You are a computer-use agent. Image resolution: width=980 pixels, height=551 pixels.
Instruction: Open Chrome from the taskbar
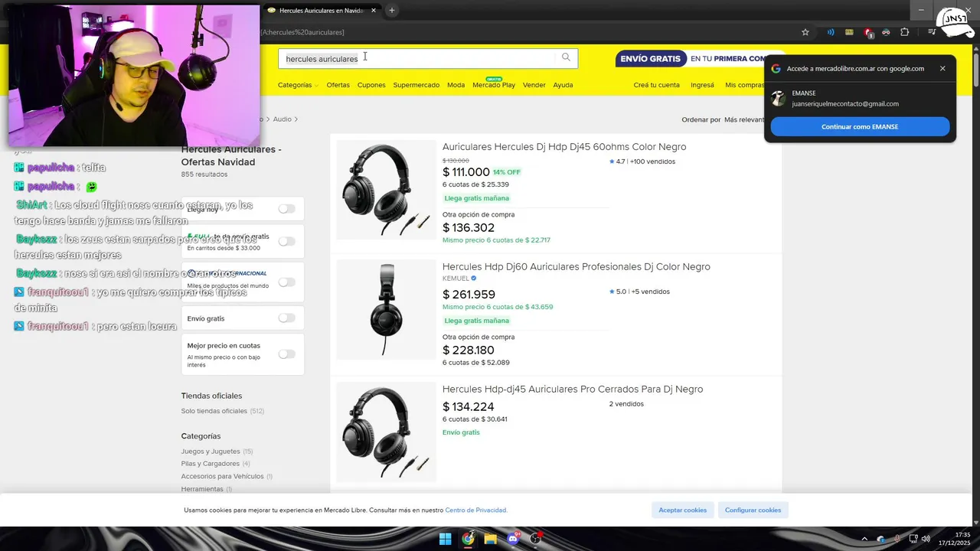[468, 539]
